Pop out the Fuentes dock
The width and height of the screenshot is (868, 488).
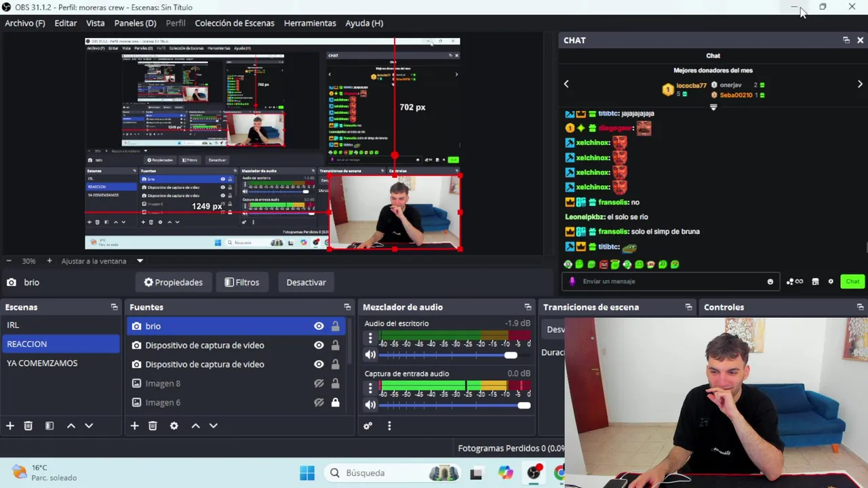pos(347,307)
